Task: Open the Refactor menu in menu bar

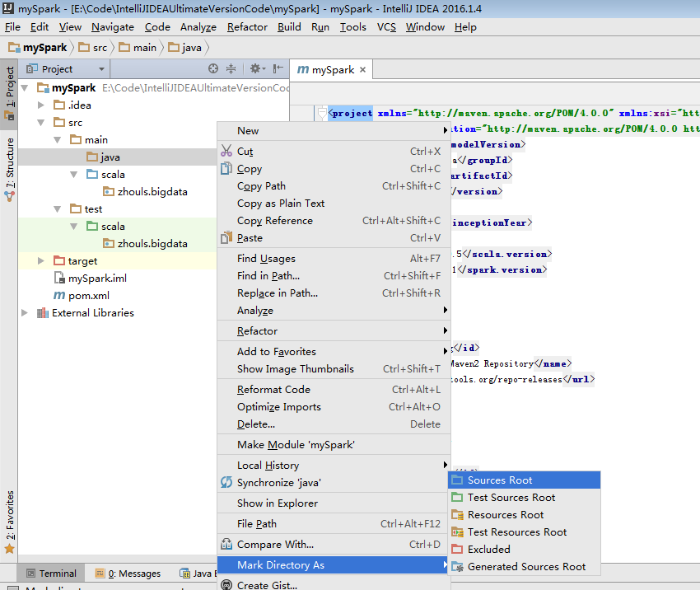Action: (x=247, y=27)
